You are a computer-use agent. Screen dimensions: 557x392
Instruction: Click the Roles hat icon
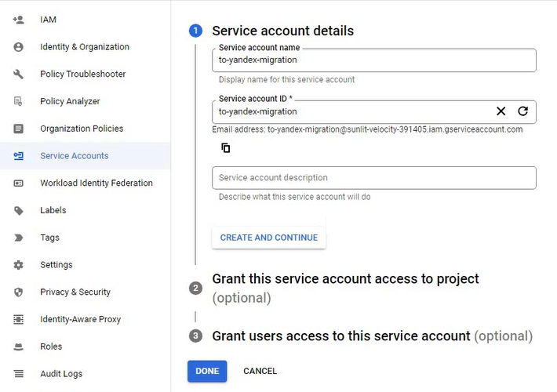19,347
